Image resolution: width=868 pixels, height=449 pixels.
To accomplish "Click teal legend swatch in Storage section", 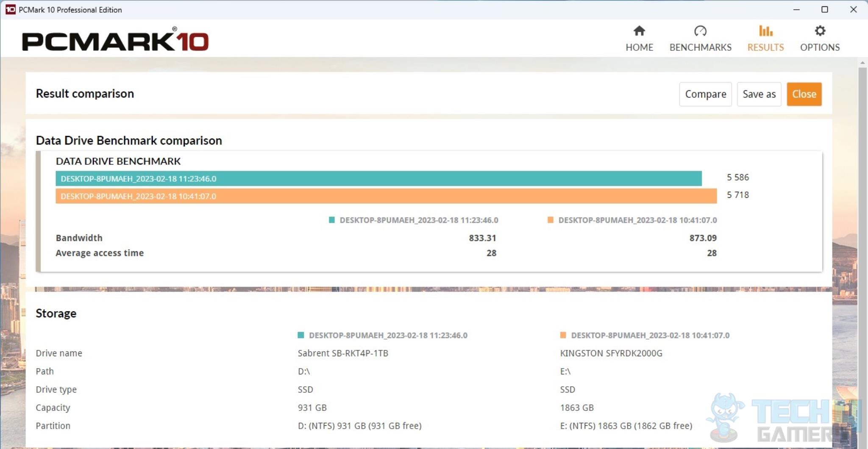I will [x=301, y=335].
